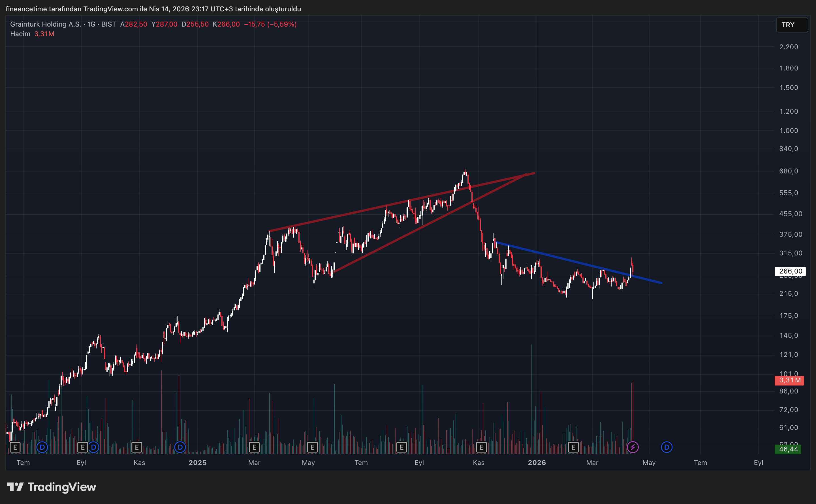816x504 pixels.
Task: Click the 266,00 current price label
Action: click(790, 271)
